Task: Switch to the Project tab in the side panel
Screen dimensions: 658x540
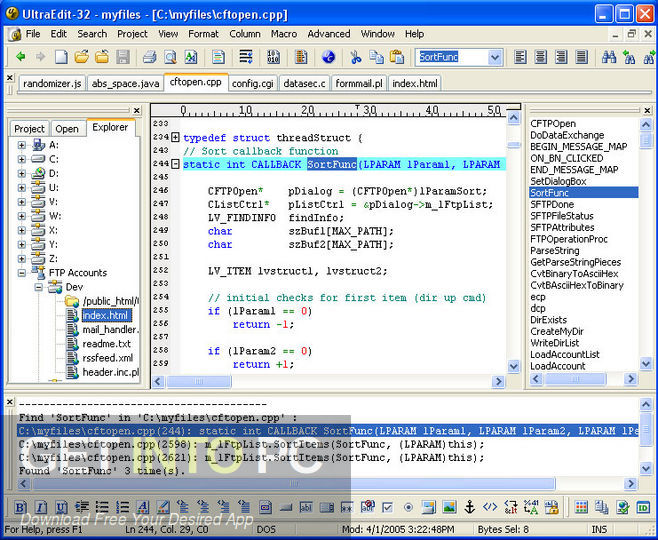Action: (x=29, y=129)
